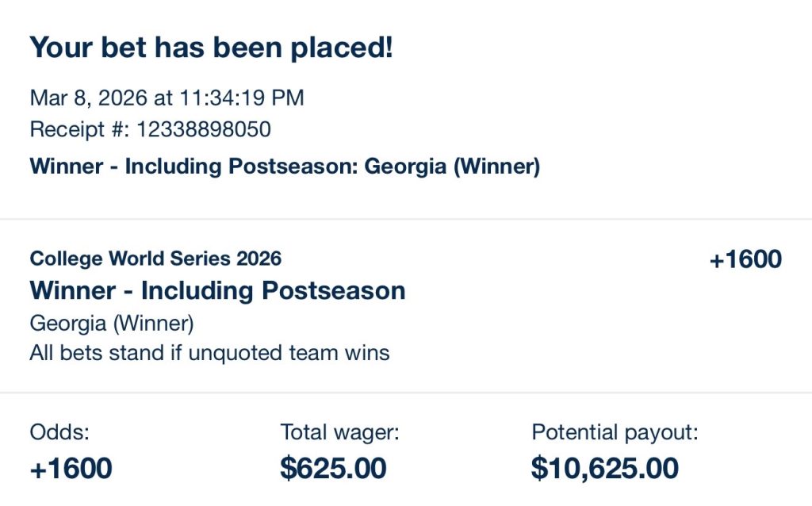
Task: Select the $625.00 wager amount
Action: [x=333, y=468]
